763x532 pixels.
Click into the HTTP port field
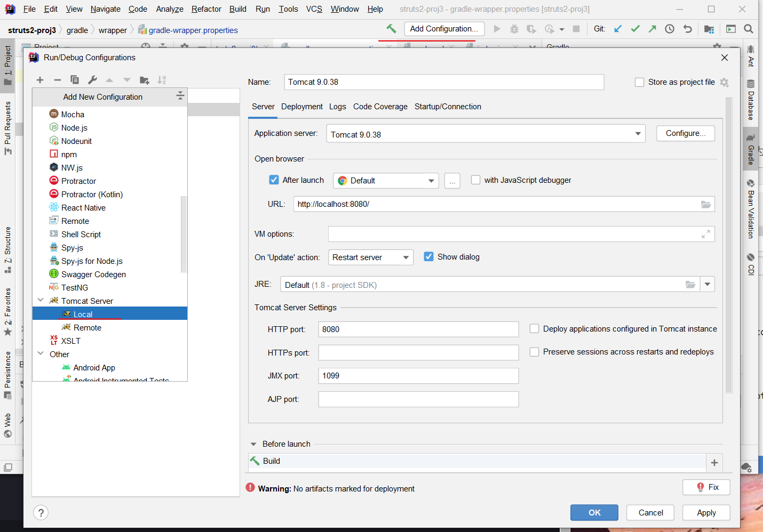tap(418, 329)
